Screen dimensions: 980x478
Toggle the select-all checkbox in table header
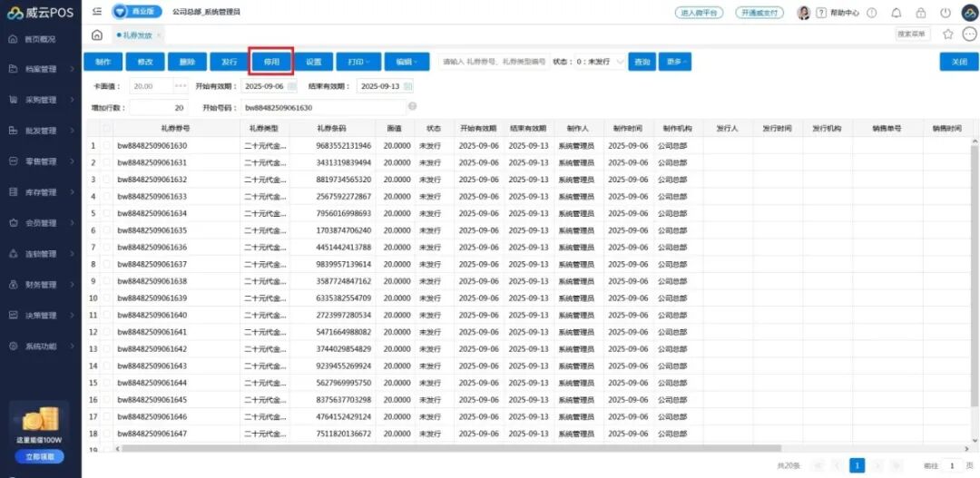tap(107, 129)
